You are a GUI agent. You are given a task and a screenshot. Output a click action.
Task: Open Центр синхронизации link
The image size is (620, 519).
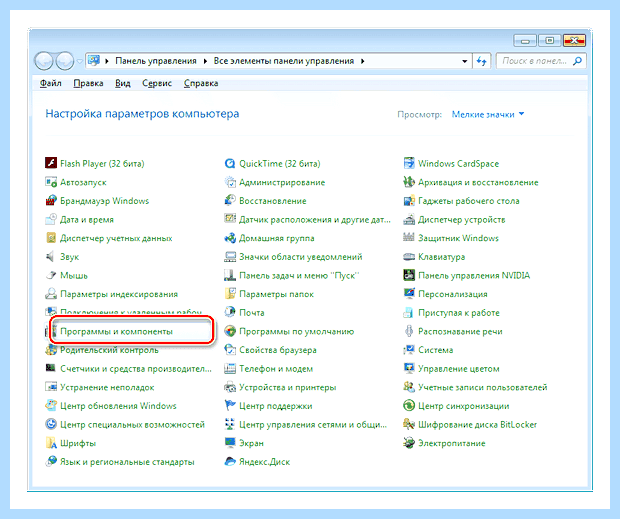(463, 406)
